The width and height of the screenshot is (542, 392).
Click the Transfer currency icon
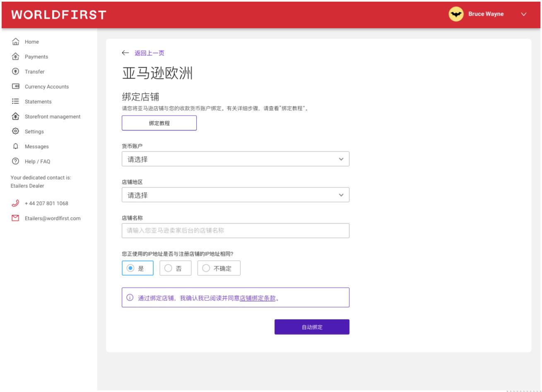click(x=16, y=71)
